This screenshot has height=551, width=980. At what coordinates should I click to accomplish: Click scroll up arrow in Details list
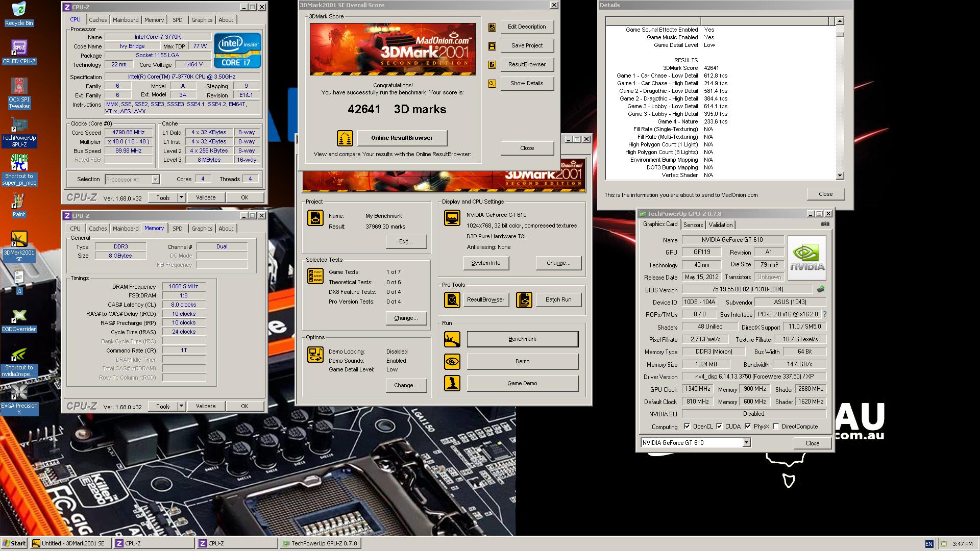point(840,21)
